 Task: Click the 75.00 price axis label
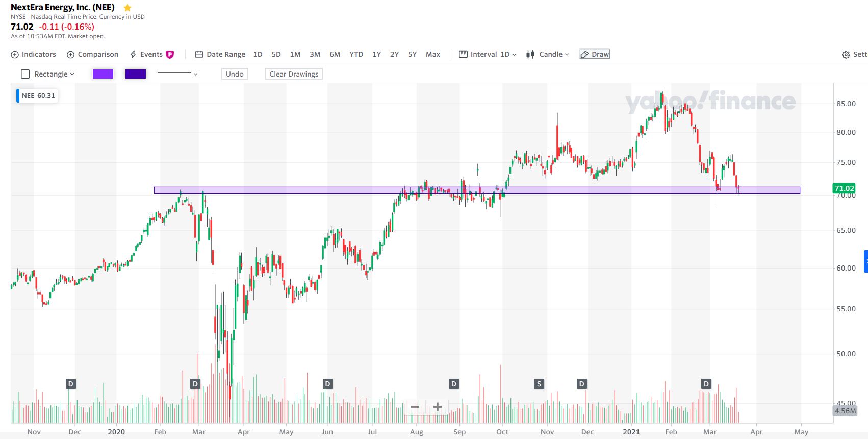(846, 162)
